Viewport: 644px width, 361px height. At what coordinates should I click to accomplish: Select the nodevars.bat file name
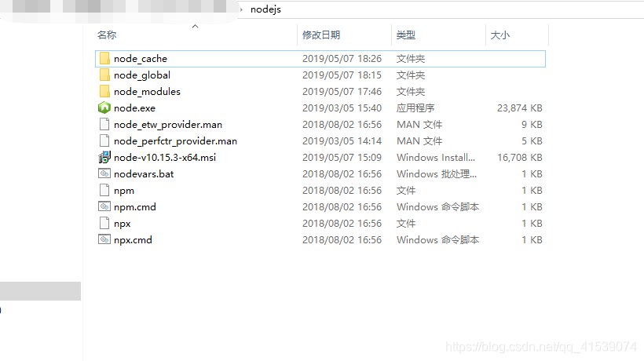[144, 174]
